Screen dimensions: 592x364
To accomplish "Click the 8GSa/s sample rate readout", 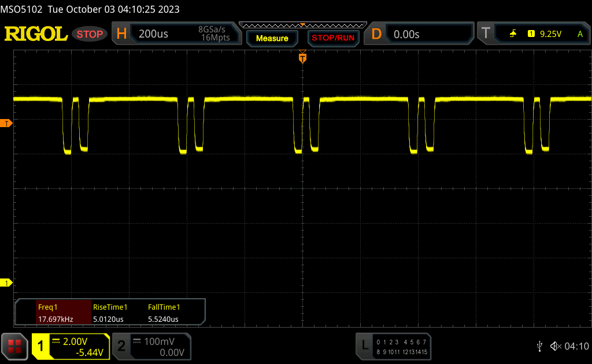I will tap(212, 29).
